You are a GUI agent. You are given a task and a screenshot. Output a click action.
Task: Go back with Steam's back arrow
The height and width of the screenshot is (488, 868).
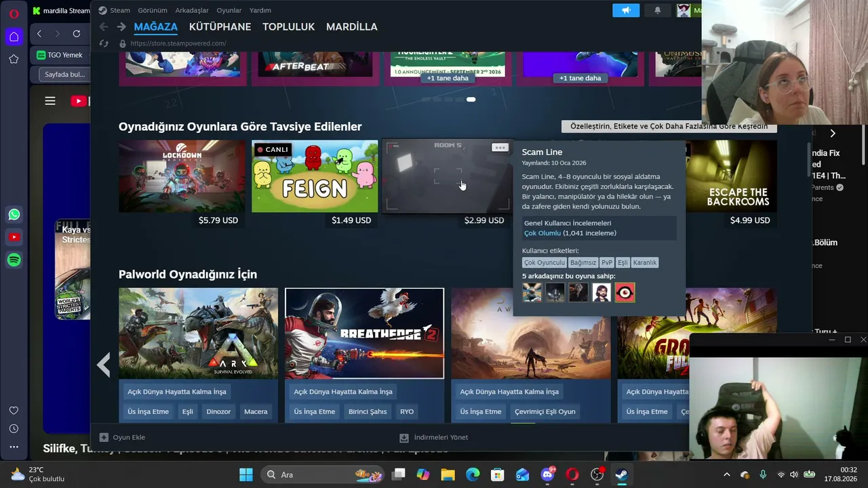coord(103,27)
